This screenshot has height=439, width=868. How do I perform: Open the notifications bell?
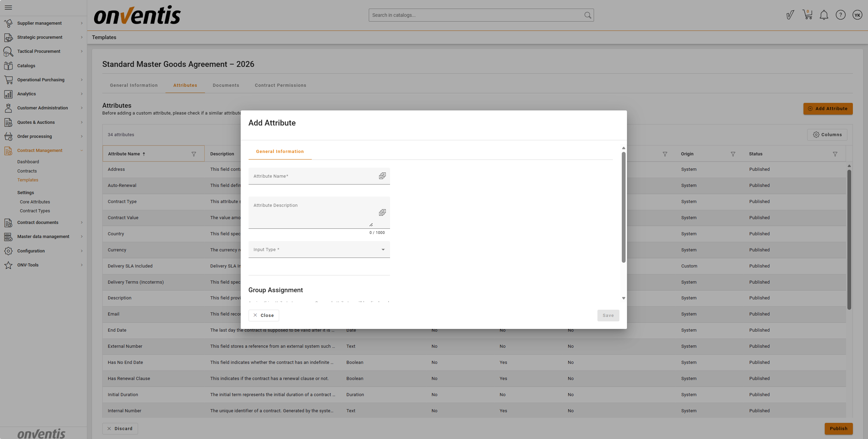point(824,15)
